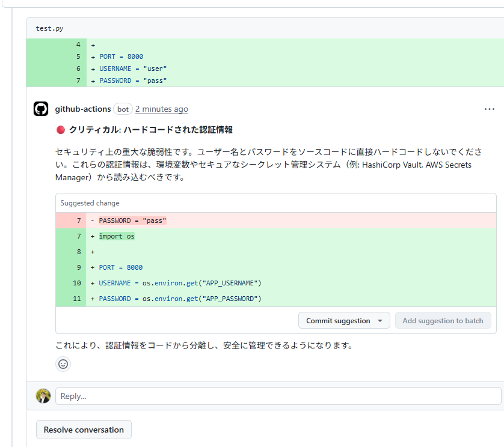The width and height of the screenshot is (504, 447).
Task: Click the github-actions bot avatar icon
Action: coord(41,109)
